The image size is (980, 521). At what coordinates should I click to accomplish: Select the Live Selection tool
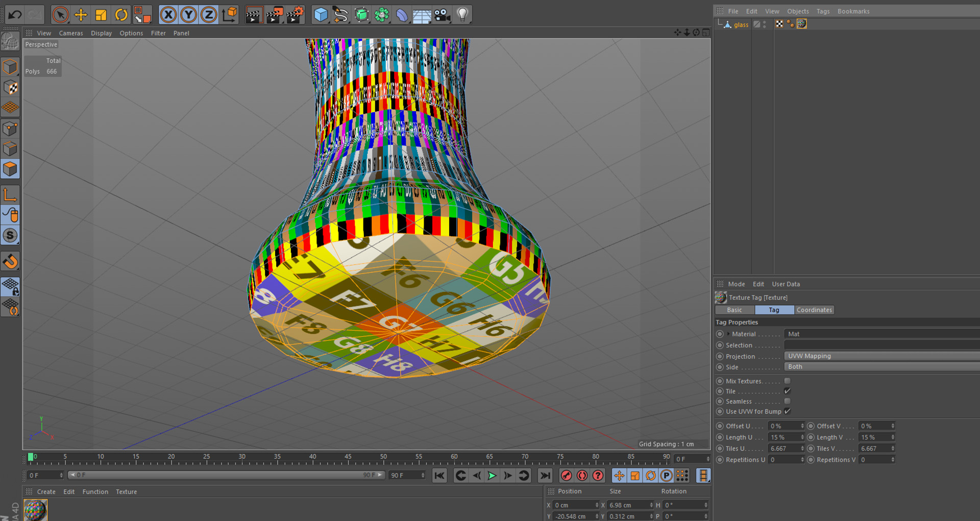coord(60,15)
